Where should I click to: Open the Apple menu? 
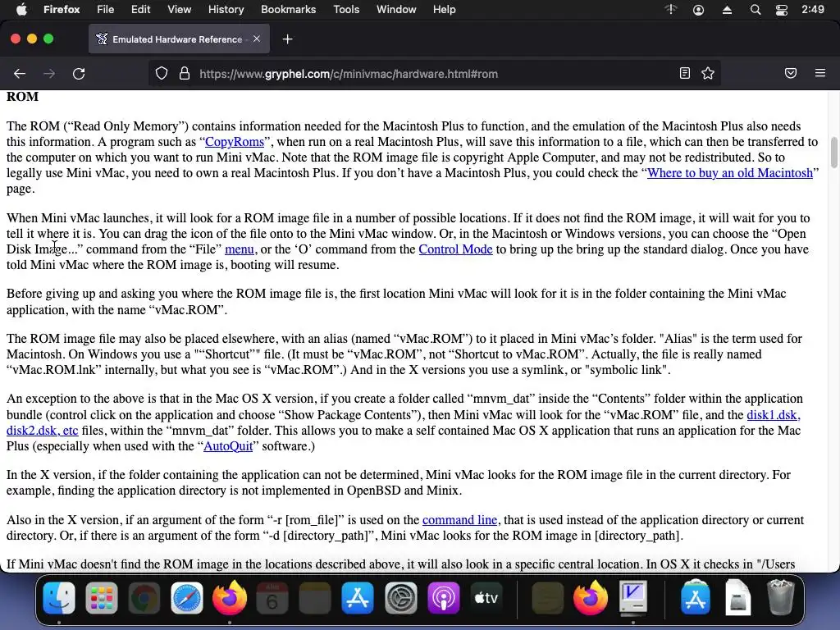21,9
